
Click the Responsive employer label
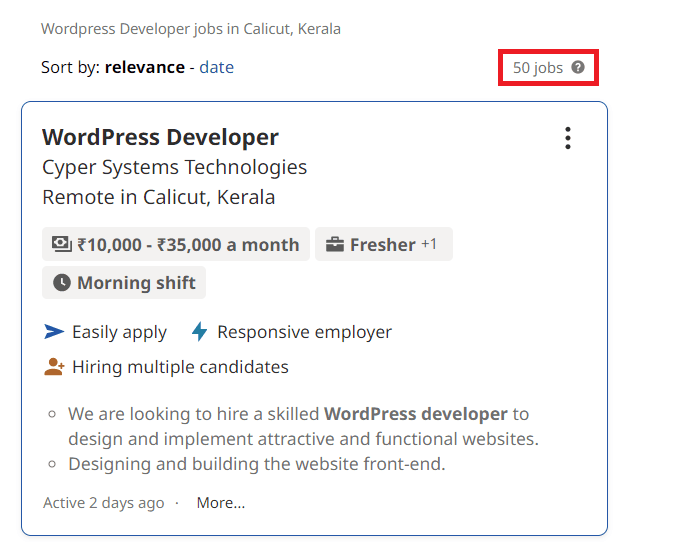point(304,332)
